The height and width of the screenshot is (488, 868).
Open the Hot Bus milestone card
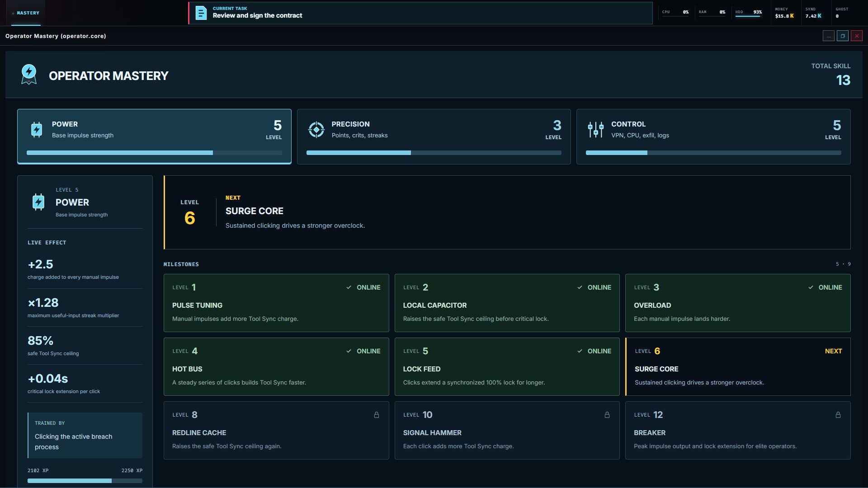pos(276,366)
